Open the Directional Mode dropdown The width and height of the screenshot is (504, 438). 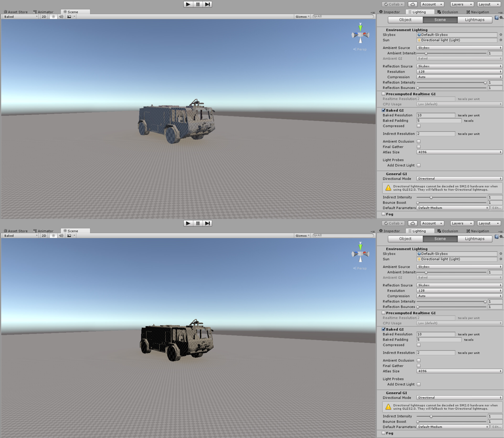coord(459,178)
